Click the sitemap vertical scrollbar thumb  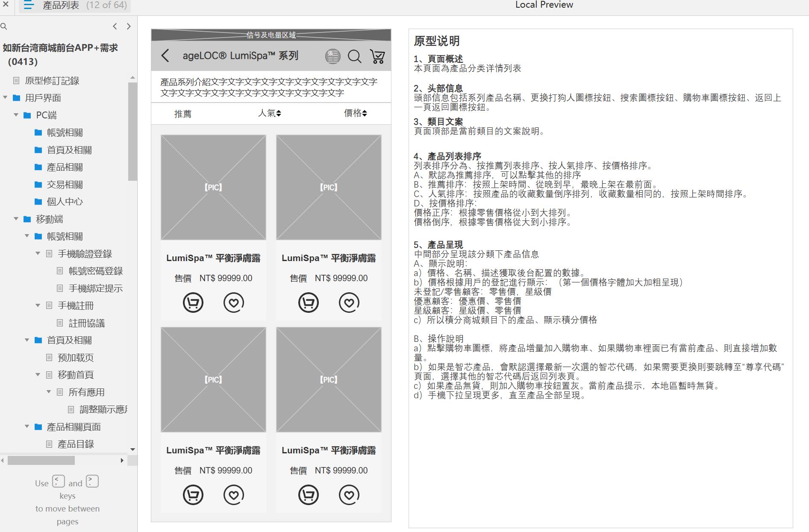(x=132, y=132)
